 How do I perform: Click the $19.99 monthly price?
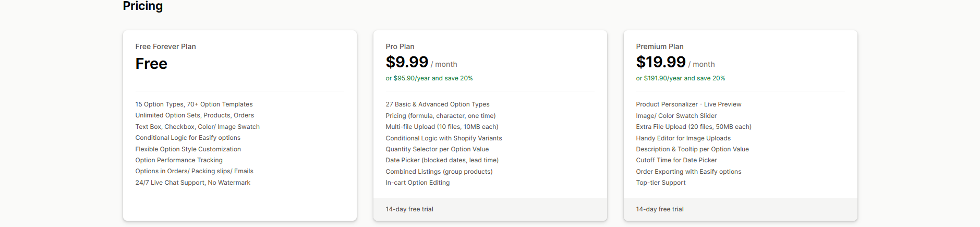660,62
